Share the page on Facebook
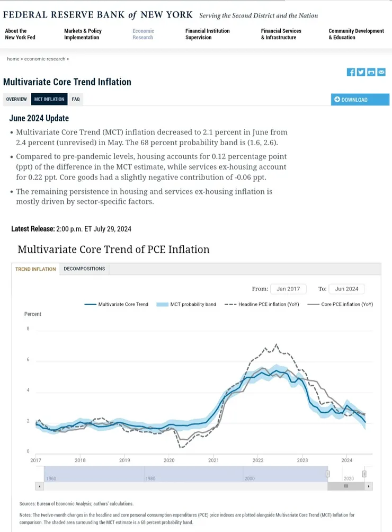The height and width of the screenshot is (532, 392). 351,72
